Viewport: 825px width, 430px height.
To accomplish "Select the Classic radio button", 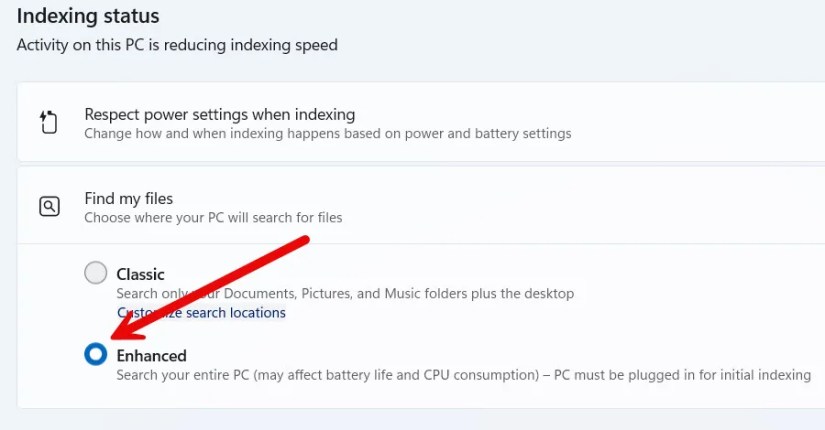I will click(95, 273).
